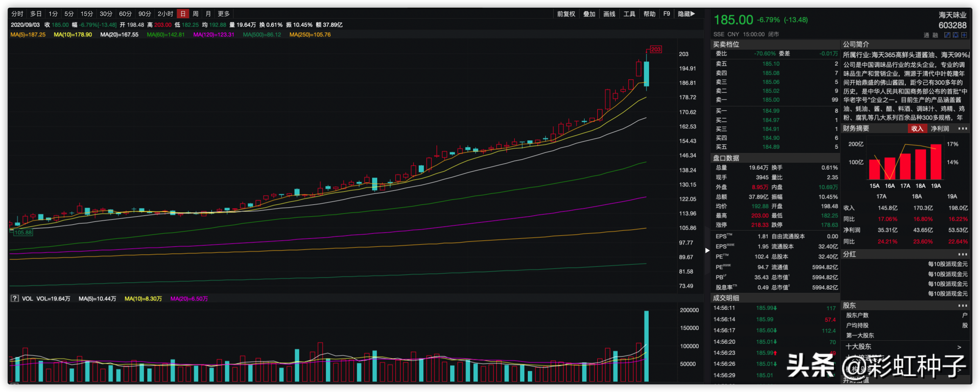
Task: Add stock to watchlist with plus icon
Action: pos(964,35)
